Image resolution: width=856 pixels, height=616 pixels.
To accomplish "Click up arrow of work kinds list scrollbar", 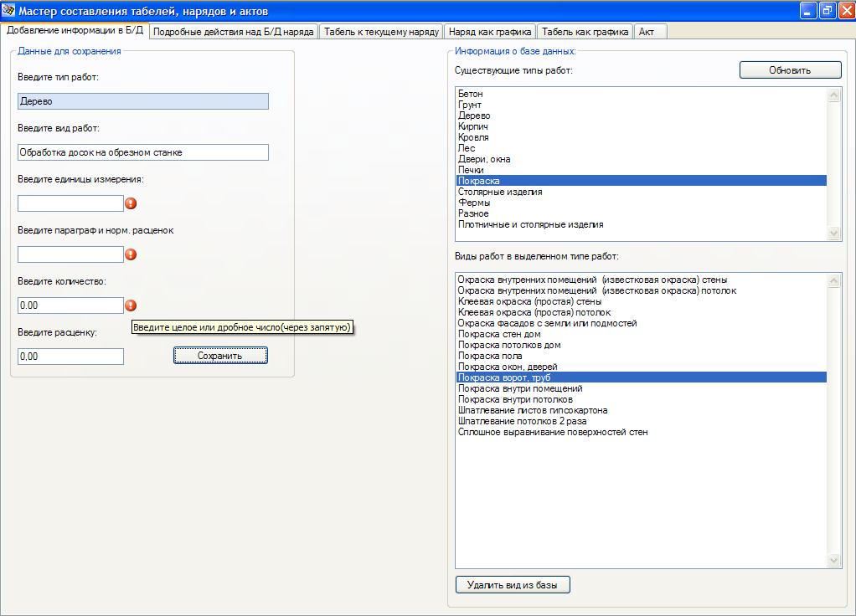I will point(833,280).
